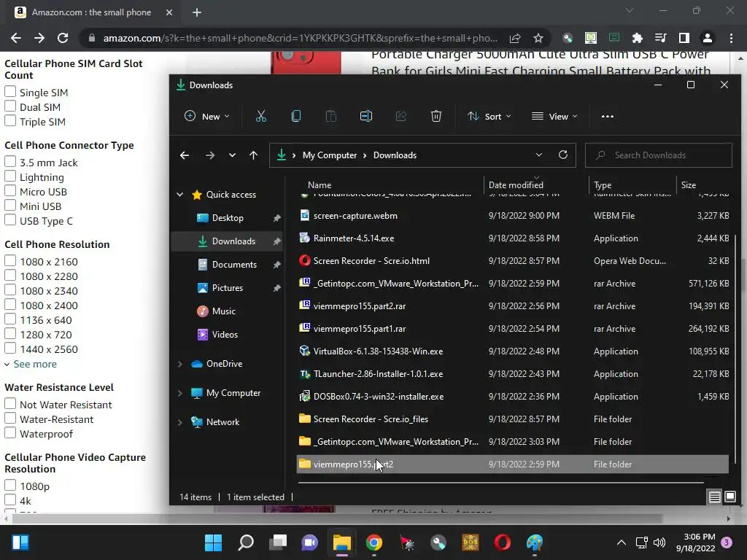
Task: Open Chrome profile avatar icon
Action: pos(708,38)
